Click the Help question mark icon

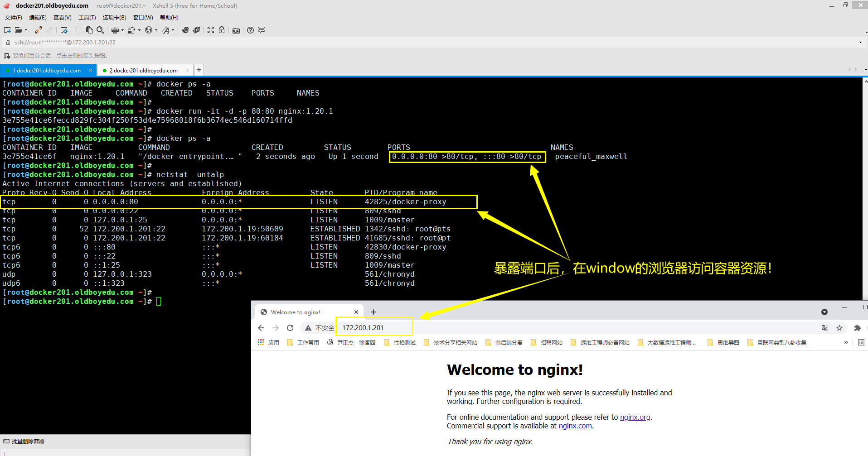250,30
